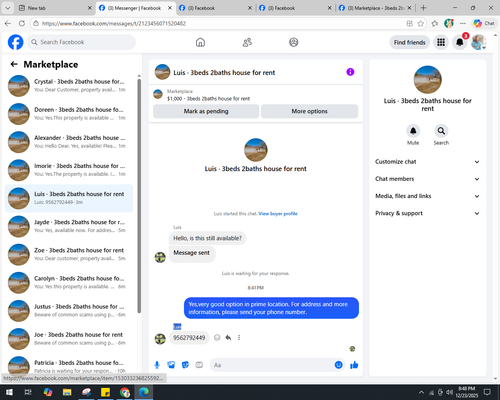Open Zoe's conversation
Image resolution: width=500 pixels, height=400 pixels.
(x=69, y=254)
